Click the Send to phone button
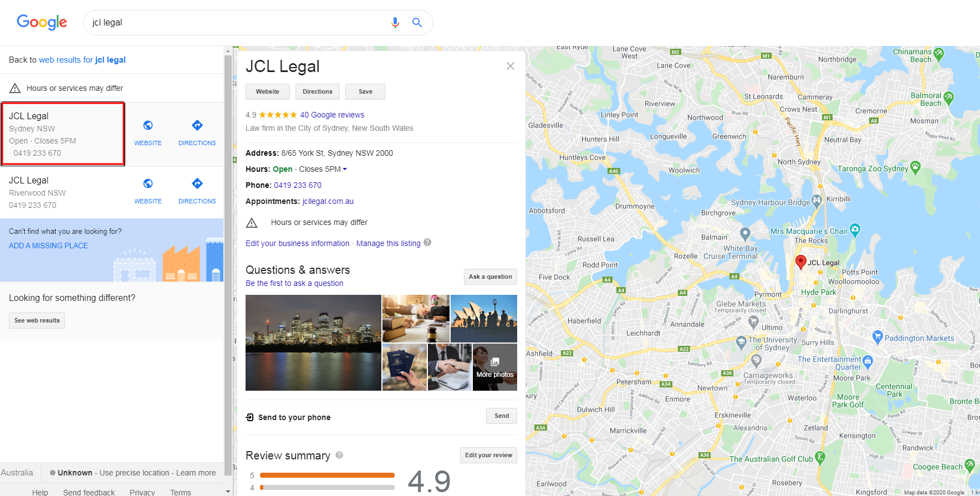Viewport: 980px width, 496px height. (x=502, y=416)
